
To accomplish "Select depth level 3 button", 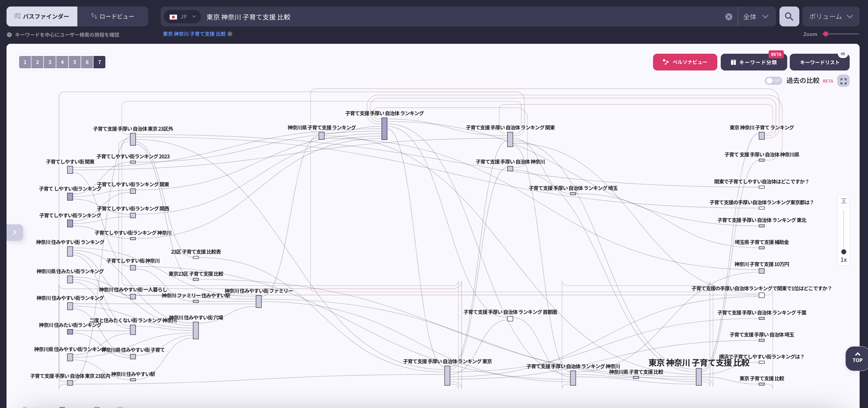I will 50,62.
